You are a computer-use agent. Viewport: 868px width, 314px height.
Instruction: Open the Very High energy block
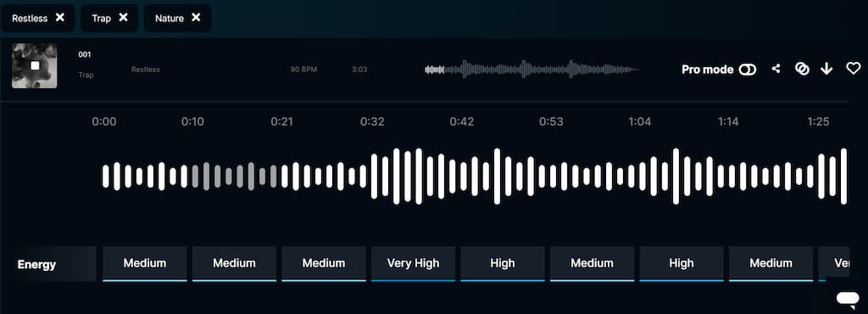[413, 264]
